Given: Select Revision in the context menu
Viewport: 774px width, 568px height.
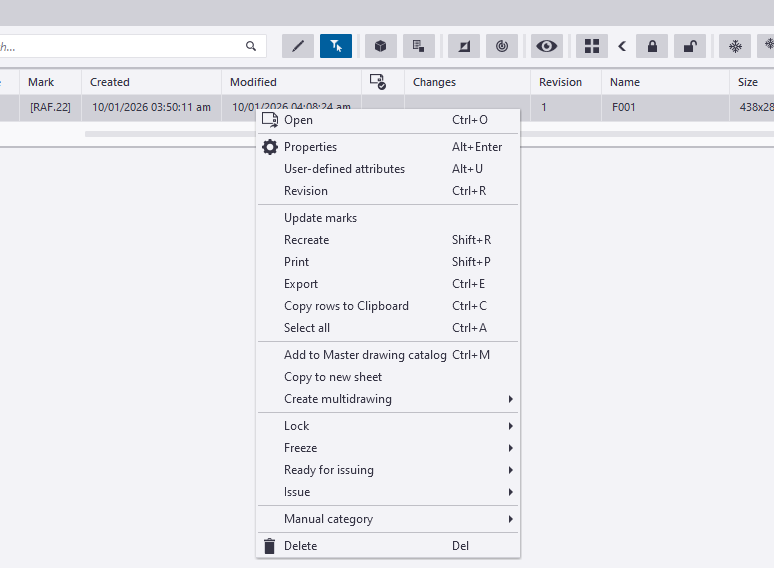Looking at the screenshot, I should [388, 190].
